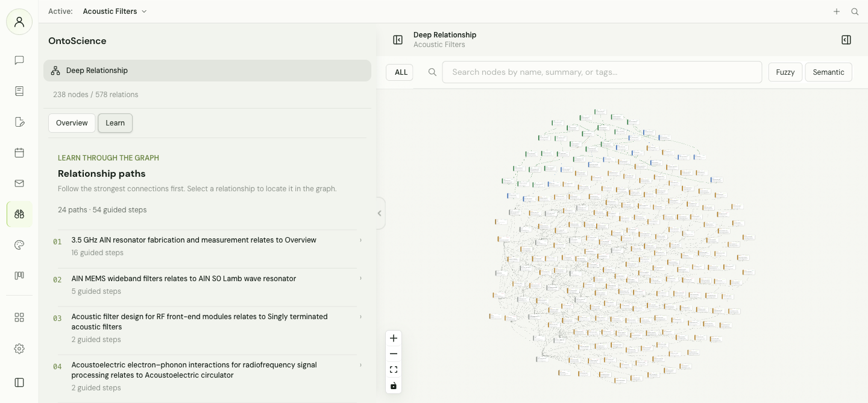Open the settings gear icon

point(19,349)
